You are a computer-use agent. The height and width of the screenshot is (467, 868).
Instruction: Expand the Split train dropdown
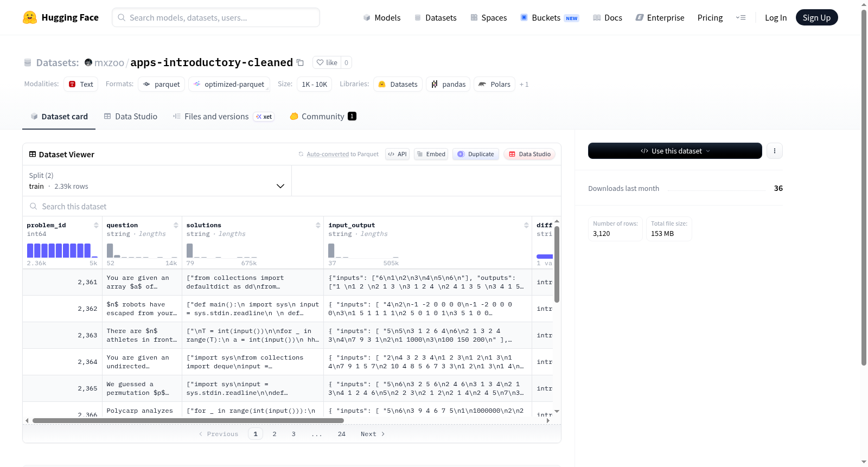(x=157, y=181)
